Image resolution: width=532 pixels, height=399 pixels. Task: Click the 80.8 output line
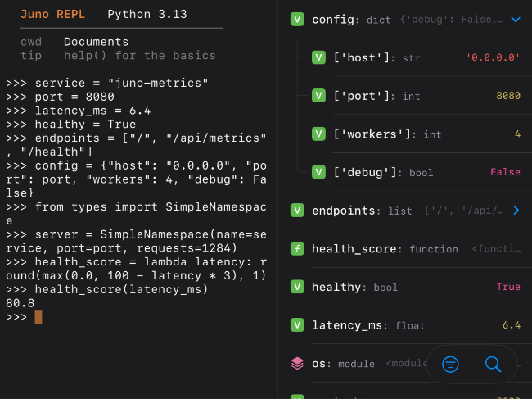pos(20,303)
